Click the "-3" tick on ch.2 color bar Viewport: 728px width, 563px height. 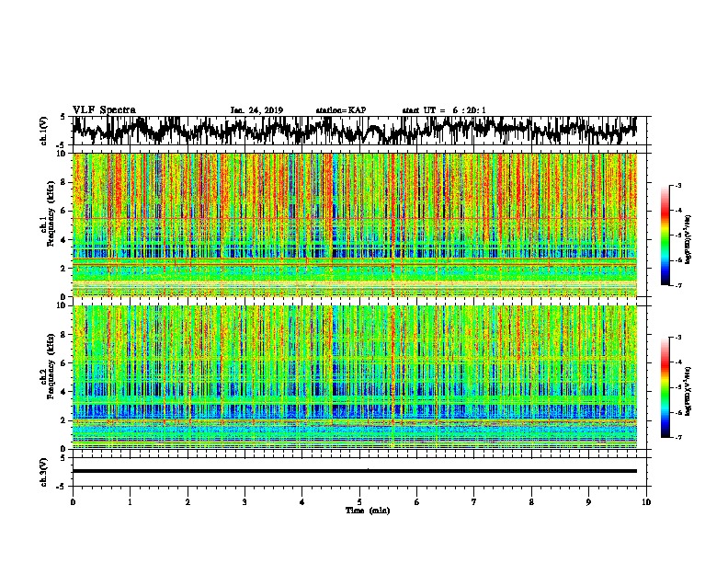pos(678,338)
